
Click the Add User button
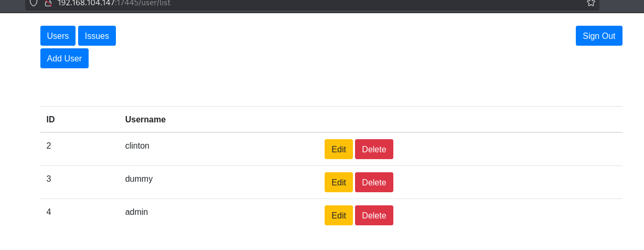65,58
